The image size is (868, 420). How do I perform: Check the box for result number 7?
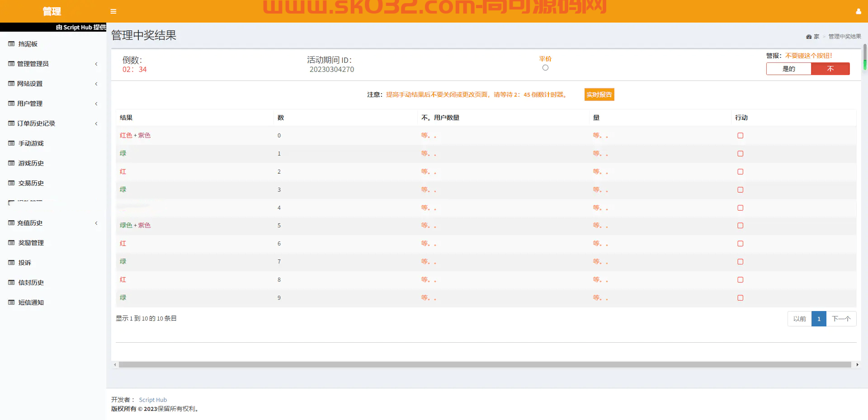pos(740,262)
